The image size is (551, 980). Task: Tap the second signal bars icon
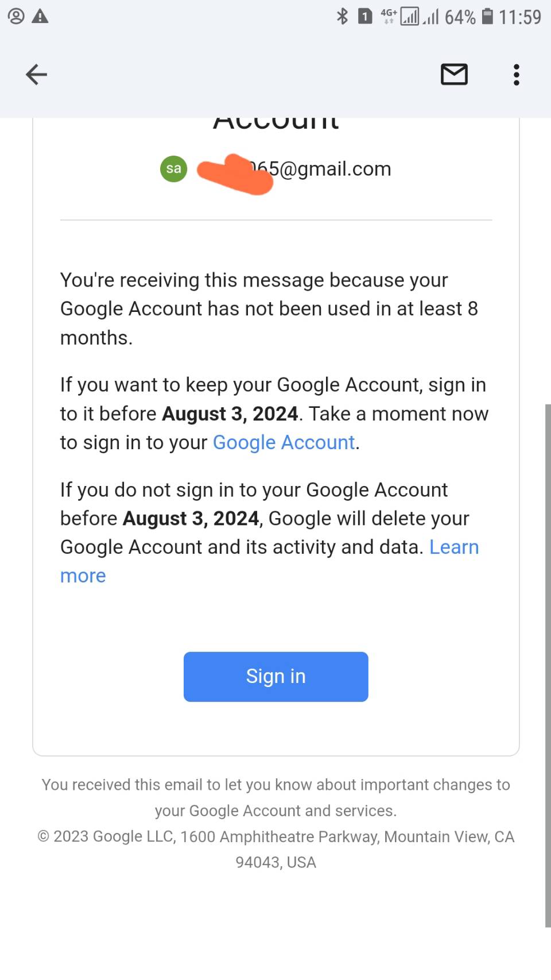431,17
